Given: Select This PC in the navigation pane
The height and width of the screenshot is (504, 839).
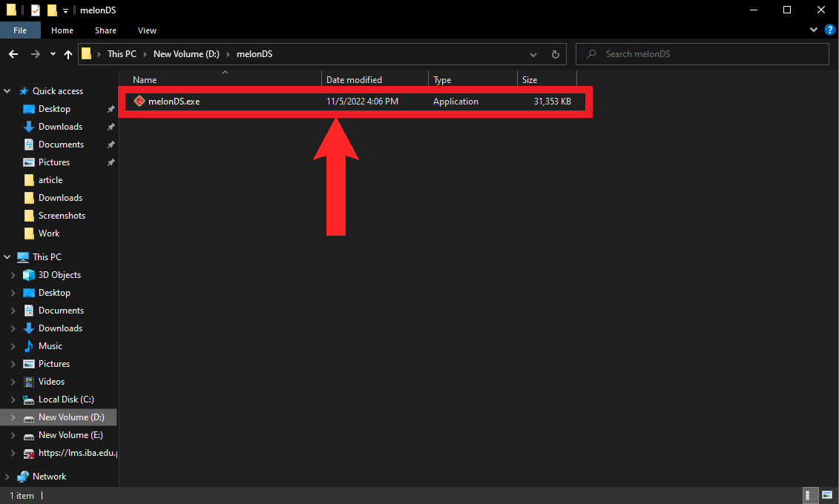Looking at the screenshot, I should click(x=47, y=257).
